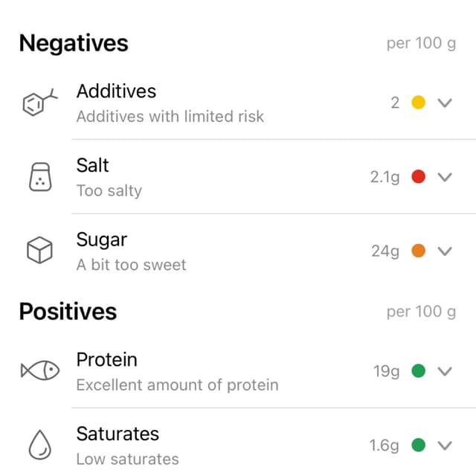The width and height of the screenshot is (476, 476).
Task: Click the orange Sugar rating dot
Action: [x=418, y=251]
